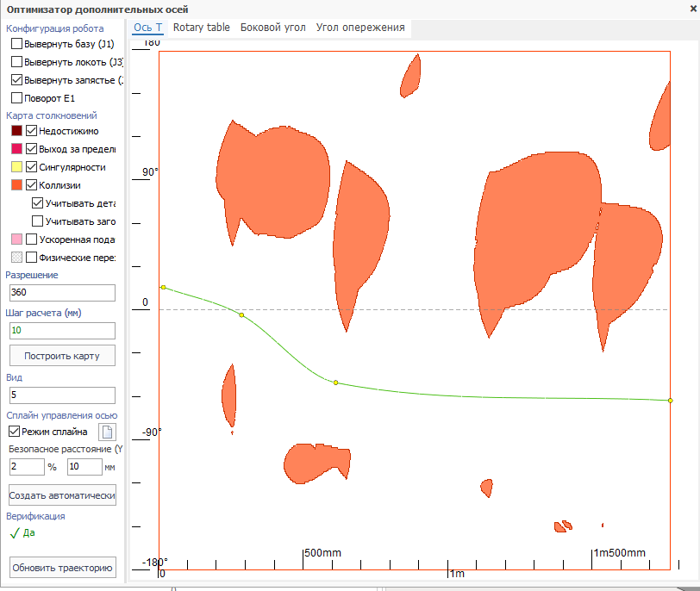Click the orange Коллизии color swatch

pyautogui.click(x=16, y=184)
